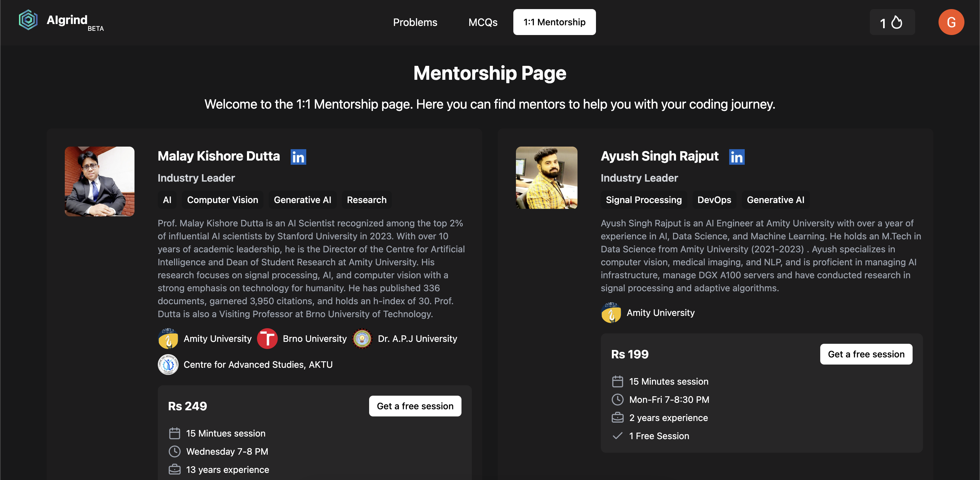Click Amity University logo under Ayush's bio
The height and width of the screenshot is (480, 980).
tap(611, 313)
